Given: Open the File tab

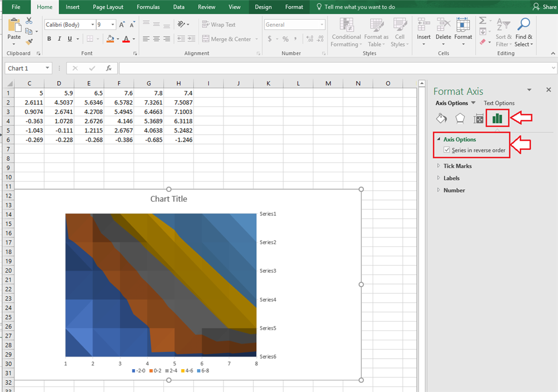Looking at the screenshot, I should point(16,7).
